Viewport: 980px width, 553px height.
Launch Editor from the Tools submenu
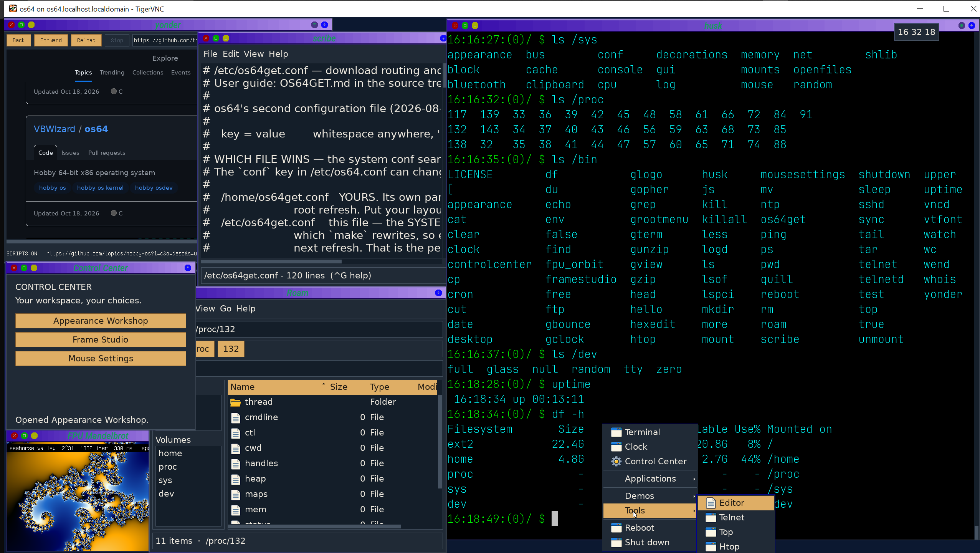coord(735,503)
